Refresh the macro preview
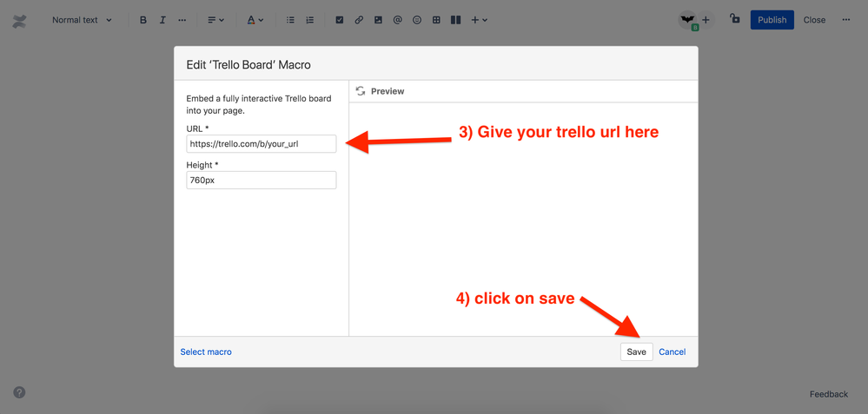The height and width of the screenshot is (414, 868). (361, 91)
